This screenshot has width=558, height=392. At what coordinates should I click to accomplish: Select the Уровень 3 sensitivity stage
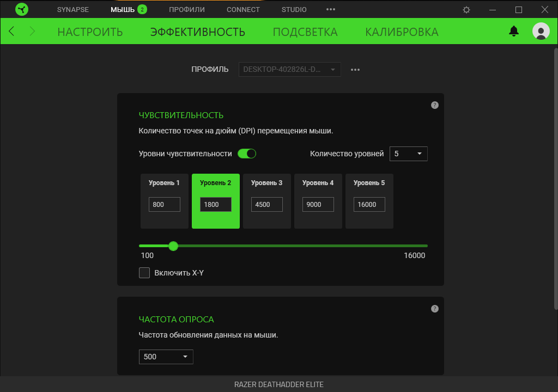267,201
